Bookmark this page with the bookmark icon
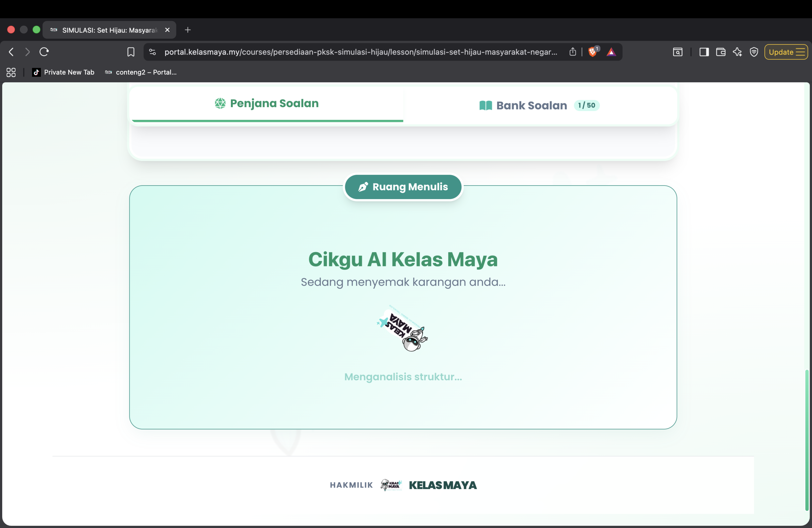The width and height of the screenshot is (812, 528). [131, 52]
